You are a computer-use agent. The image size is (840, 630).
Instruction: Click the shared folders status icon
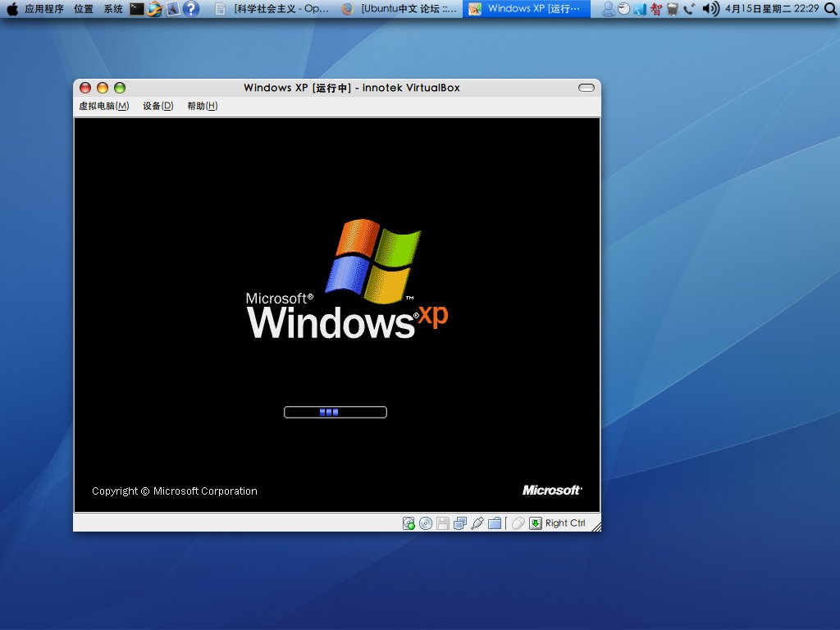(495, 523)
